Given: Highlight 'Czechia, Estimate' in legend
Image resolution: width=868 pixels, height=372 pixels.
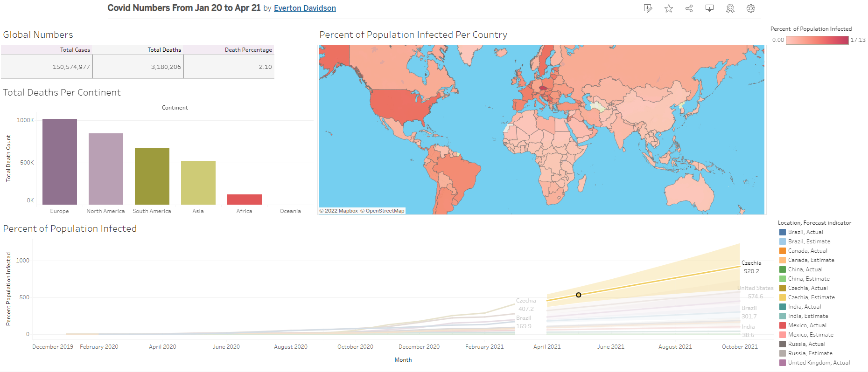Looking at the screenshot, I should pos(811,297).
